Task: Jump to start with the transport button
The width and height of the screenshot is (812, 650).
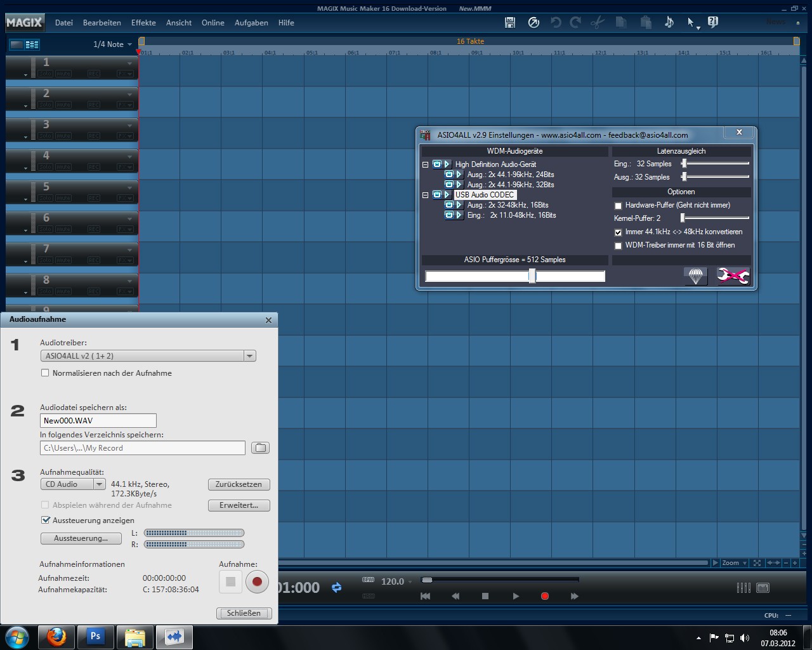Action: [x=426, y=596]
